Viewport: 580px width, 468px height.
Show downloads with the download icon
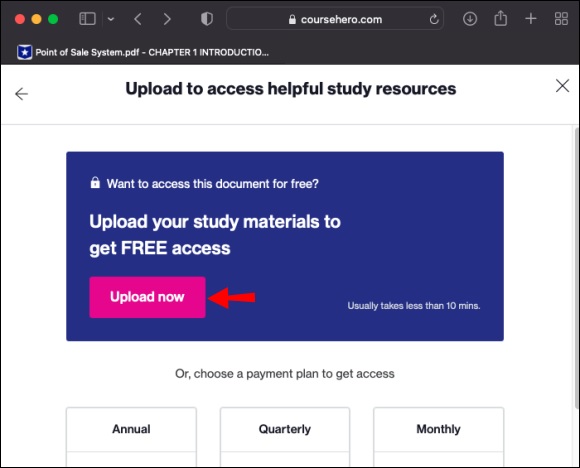pos(470,19)
